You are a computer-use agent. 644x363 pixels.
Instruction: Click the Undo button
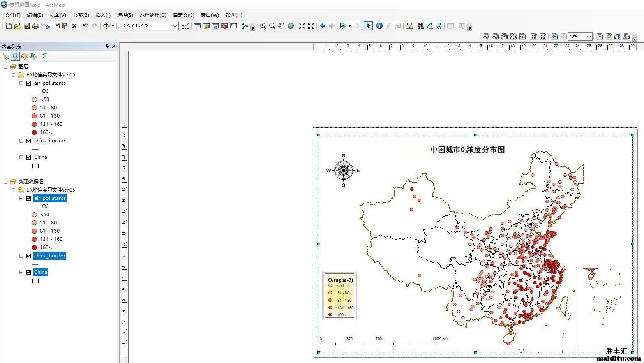(x=85, y=26)
